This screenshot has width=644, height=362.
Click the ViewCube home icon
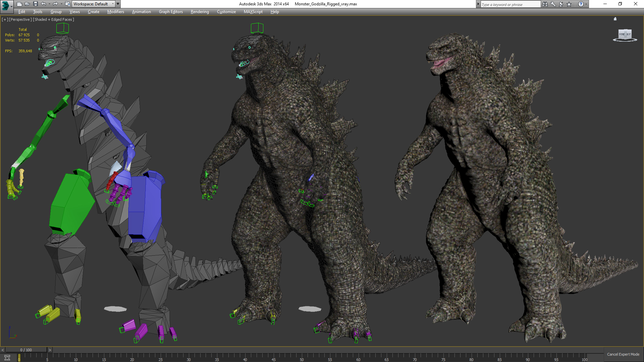tap(615, 19)
